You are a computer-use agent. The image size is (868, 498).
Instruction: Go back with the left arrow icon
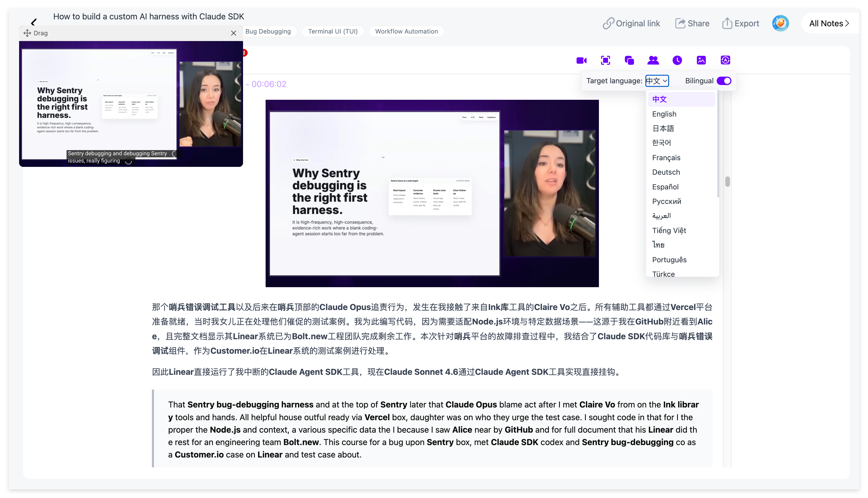34,22
